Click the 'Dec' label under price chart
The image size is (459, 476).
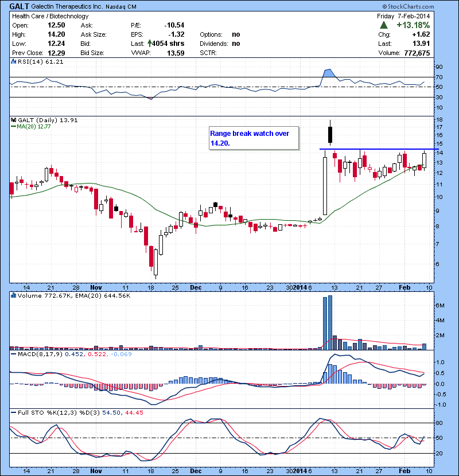pos(196,287)
